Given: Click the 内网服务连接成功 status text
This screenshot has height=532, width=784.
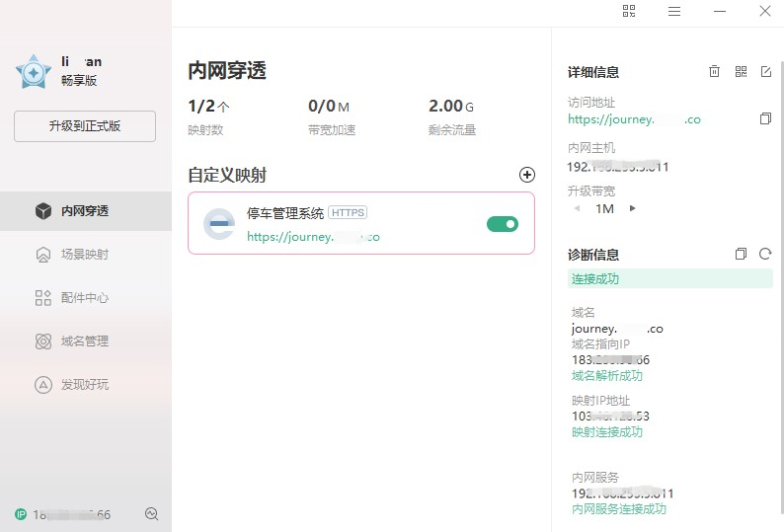Looking at the screenshot, I should point(619,509).
